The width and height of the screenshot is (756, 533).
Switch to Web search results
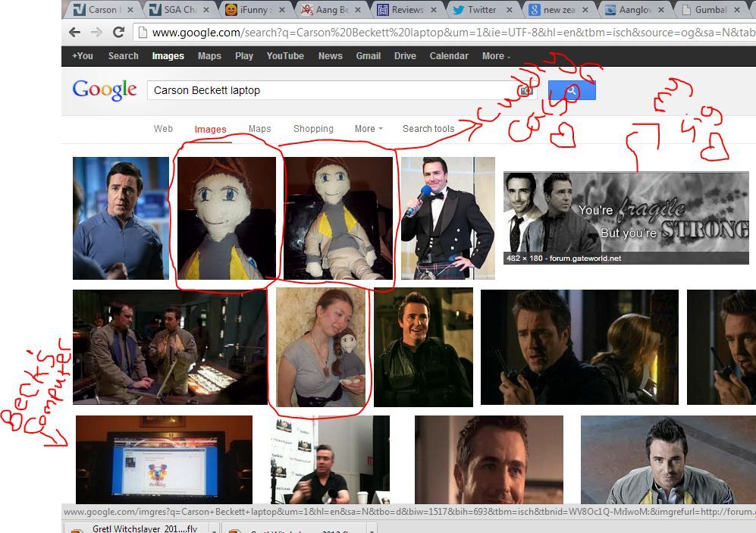coord(164,129)
